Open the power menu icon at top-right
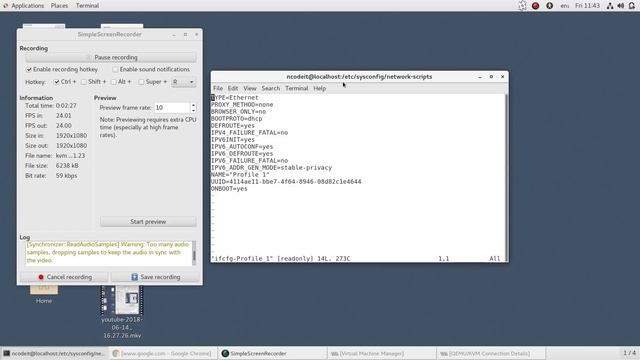 [x=631, y=6]
